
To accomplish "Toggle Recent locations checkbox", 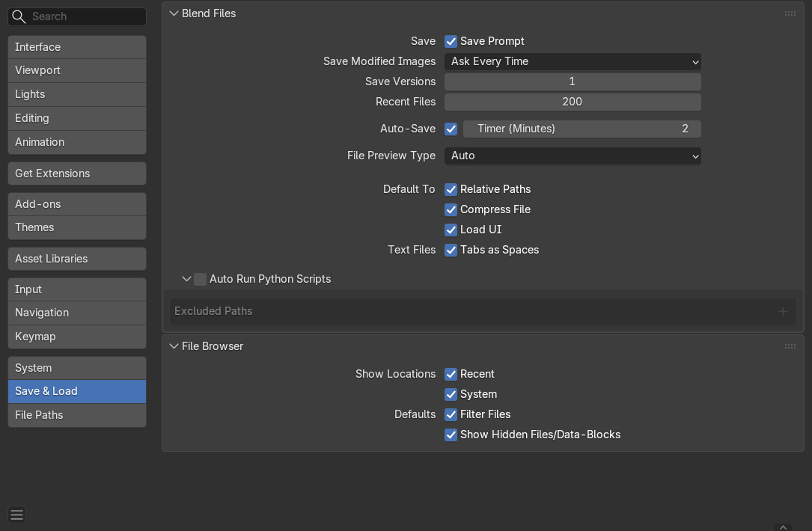I will pos(451,374).
